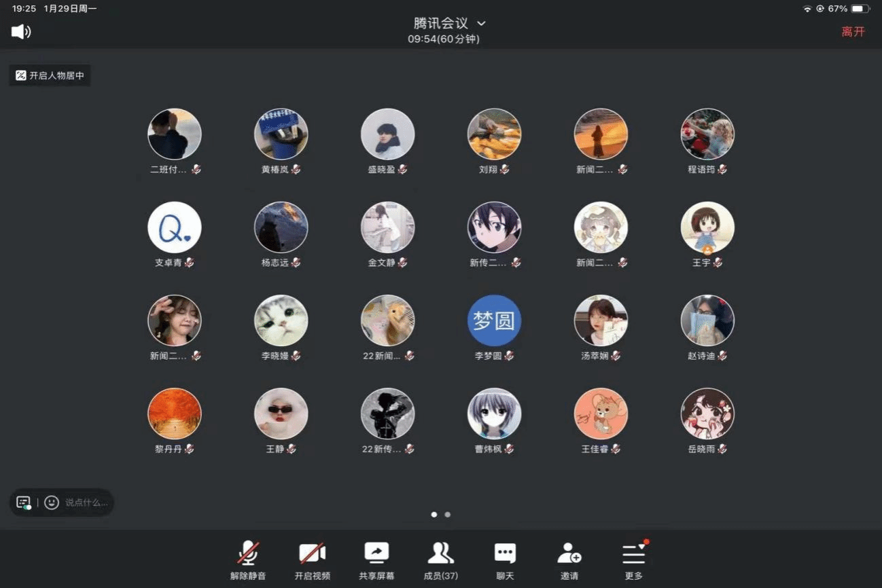Check the battery status icon
This screenshot has height=588, width=882.
(x=860, y=9)
